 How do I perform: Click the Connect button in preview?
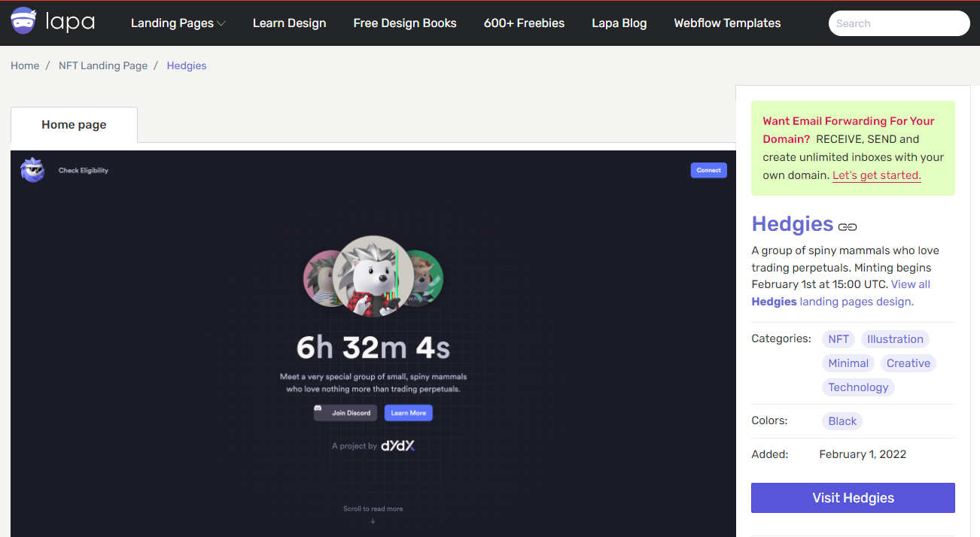708,170
